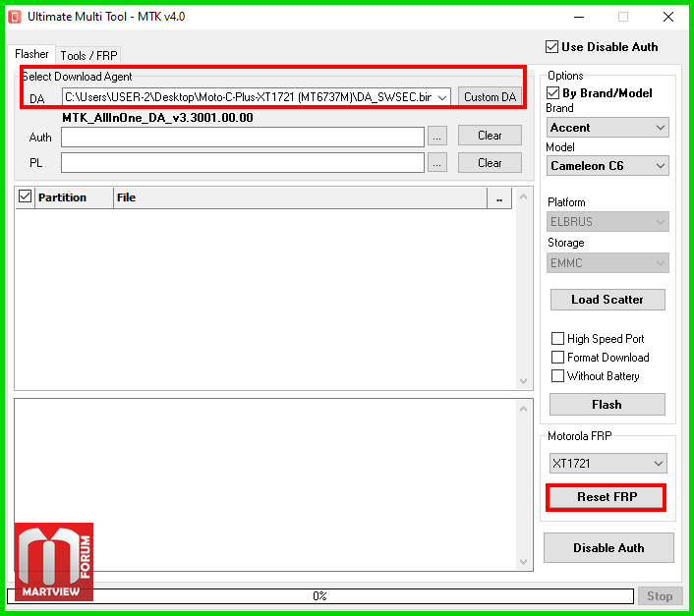Screen dimensions: 694x616
Task: Open the Model dropdown showing Cameleon C6
Action: [x=607, y=166]
